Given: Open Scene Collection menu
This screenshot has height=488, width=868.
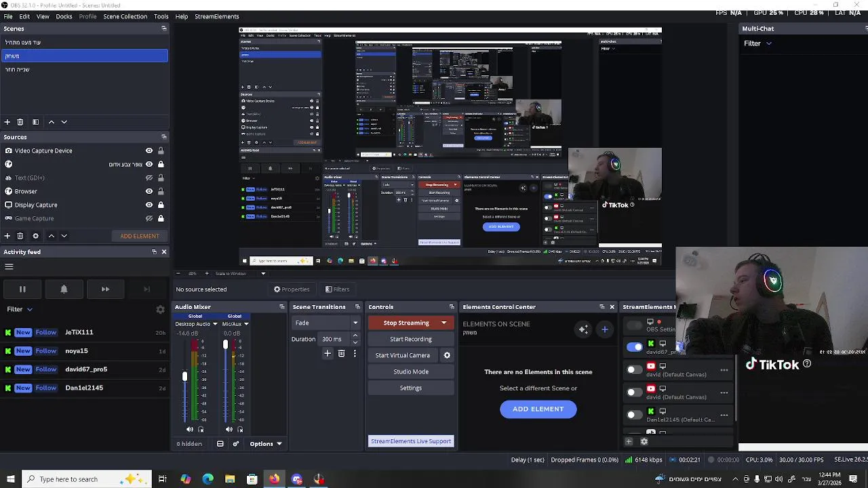Looking at the screenshot, I should pyautogui.click(x=125, y=16).
